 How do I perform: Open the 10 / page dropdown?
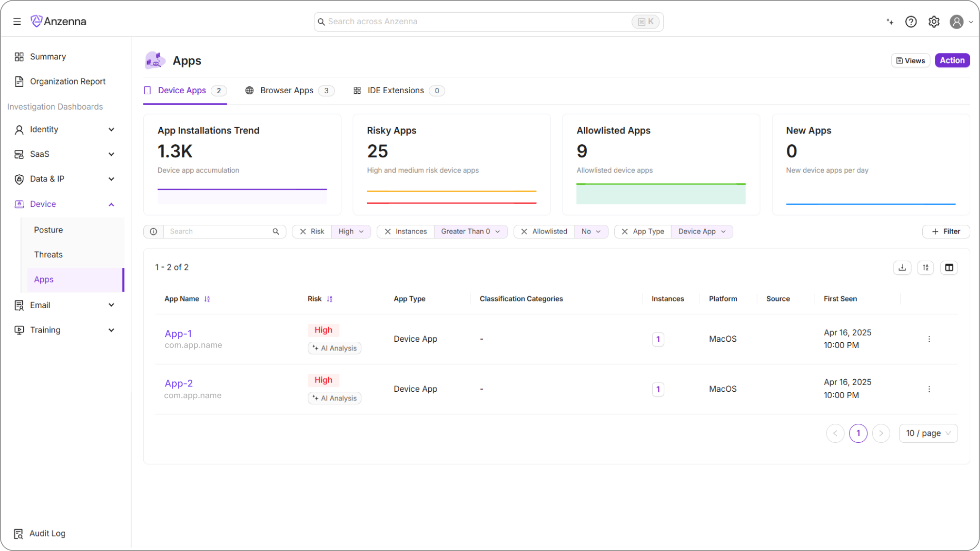[928, 433]
